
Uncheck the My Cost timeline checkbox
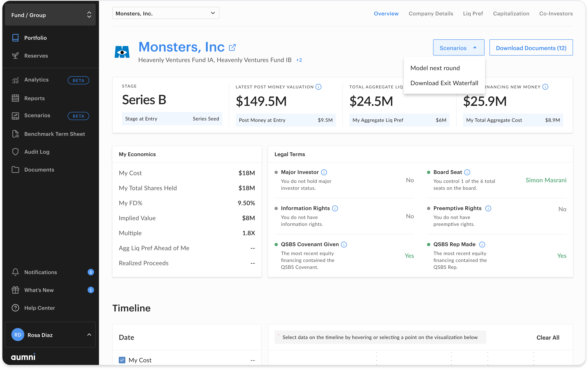[x=122, y=360]
